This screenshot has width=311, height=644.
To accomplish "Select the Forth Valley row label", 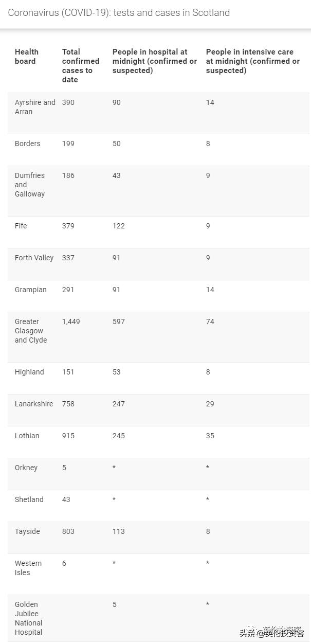I will 34,258.
